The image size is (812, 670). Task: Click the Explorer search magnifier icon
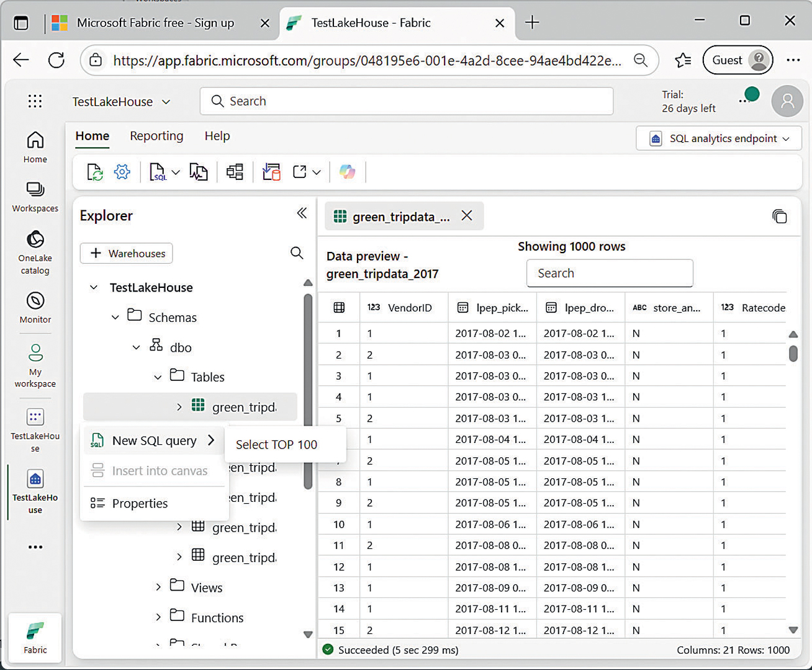(x=297, y=253)
